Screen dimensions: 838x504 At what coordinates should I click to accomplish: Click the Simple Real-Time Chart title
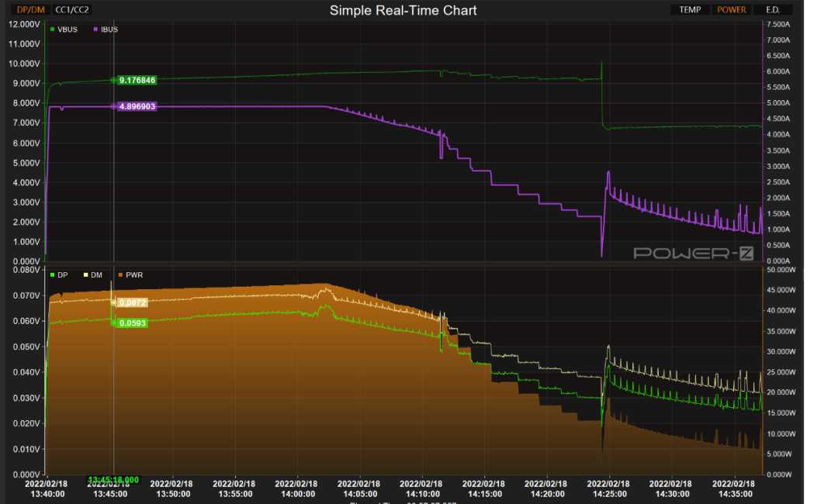[403, 10]
